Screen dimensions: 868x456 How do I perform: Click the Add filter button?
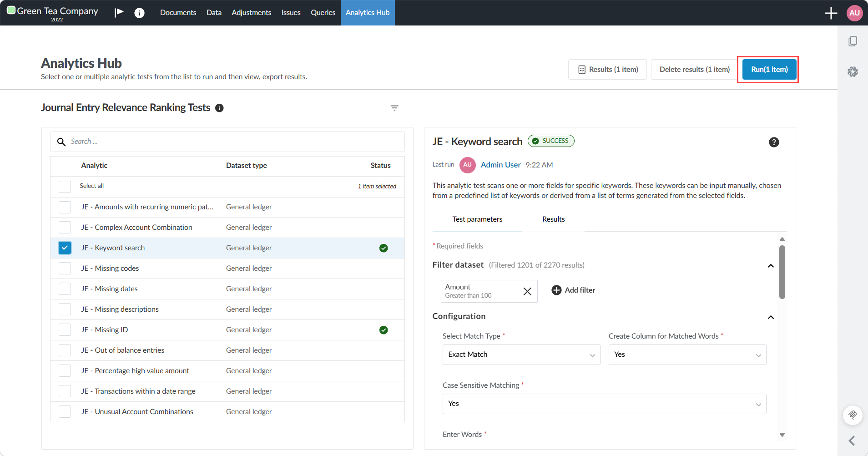click(x=573, y=290)
